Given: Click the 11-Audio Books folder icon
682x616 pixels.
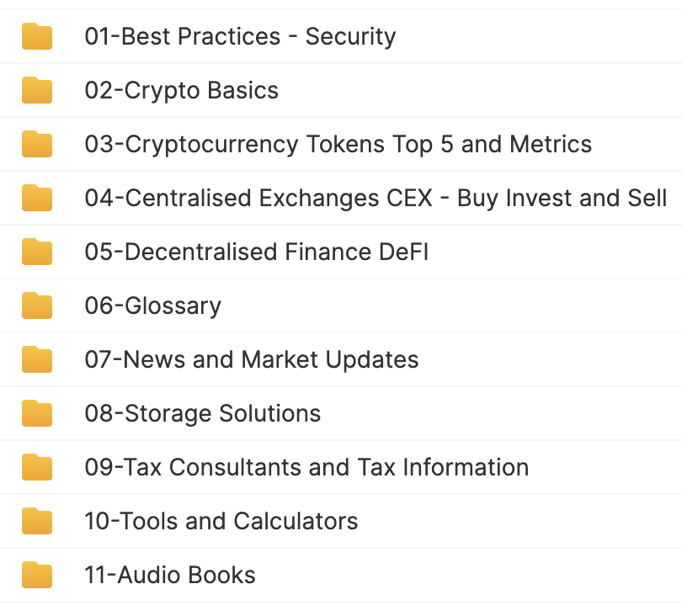Looking at the screenshot, I should click(37, 576).
